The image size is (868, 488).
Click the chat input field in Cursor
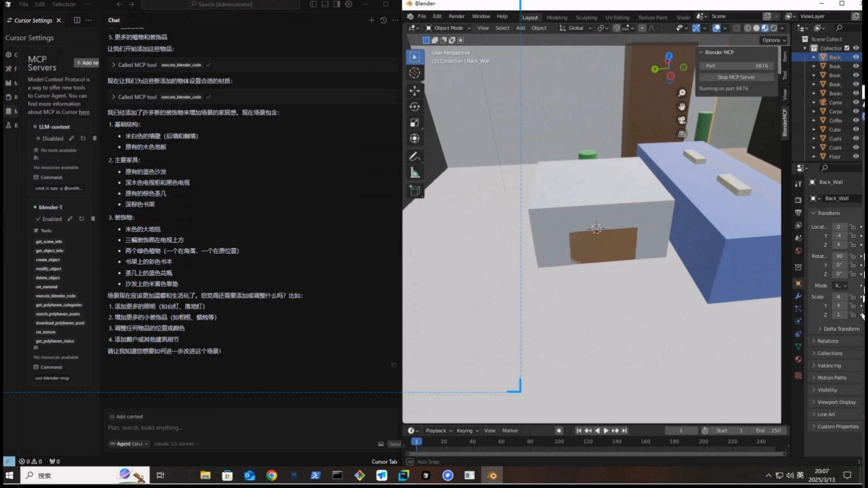coord(236,428)
